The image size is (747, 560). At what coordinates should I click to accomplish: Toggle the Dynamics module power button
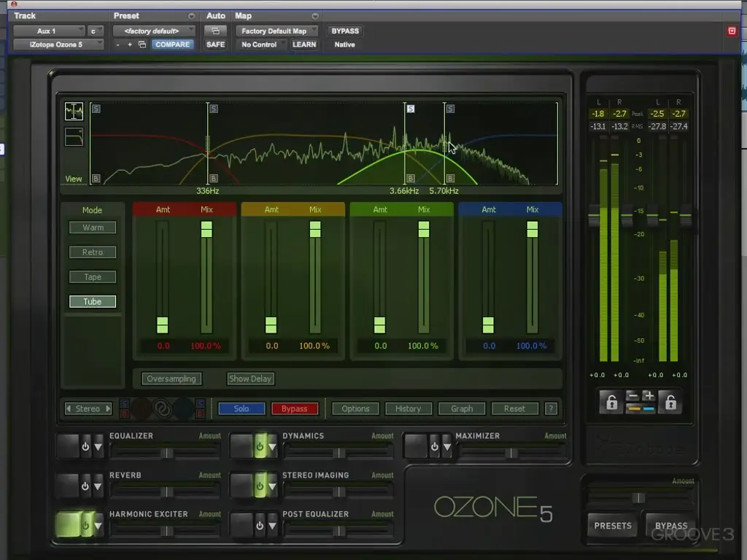tap(260, 447)
